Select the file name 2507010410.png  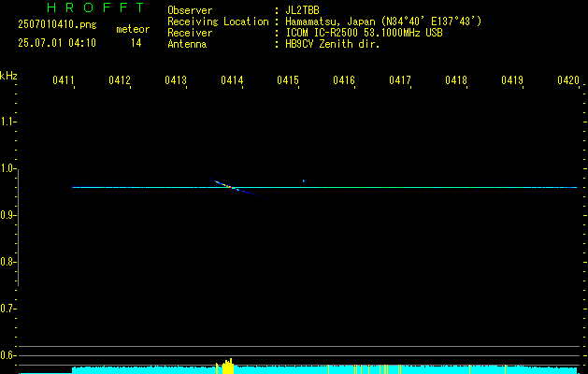tap(57, 25)
